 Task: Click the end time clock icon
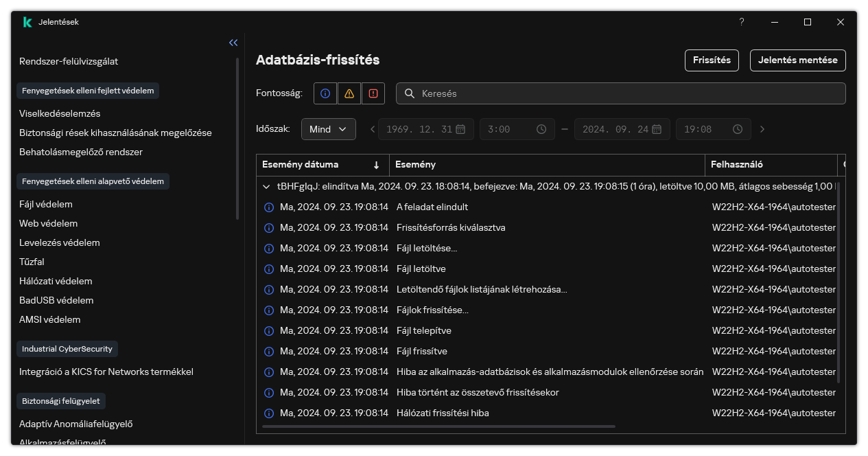coord(738,128)
